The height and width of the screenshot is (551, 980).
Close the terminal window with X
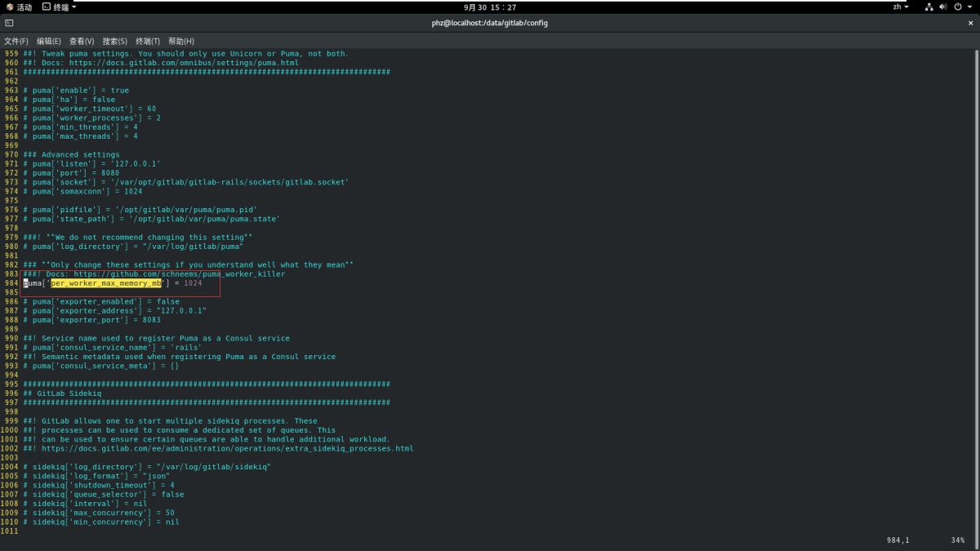coord(970,23)
